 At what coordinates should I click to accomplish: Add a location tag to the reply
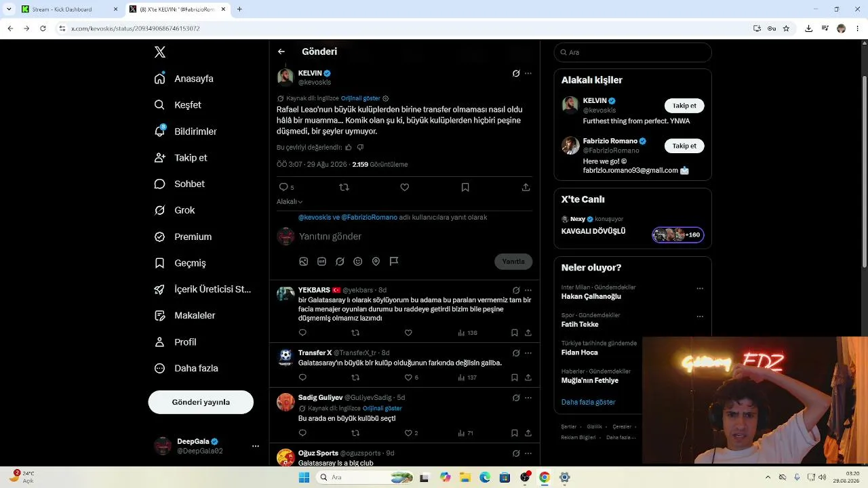(376, 262)
